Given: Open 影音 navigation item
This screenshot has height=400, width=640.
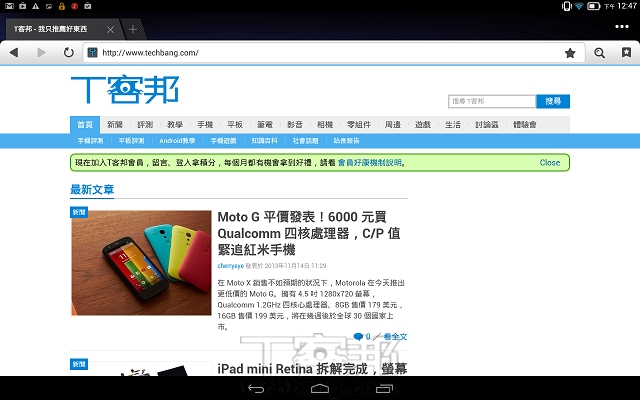Looking at the screenshot, I should pos(295,124).
